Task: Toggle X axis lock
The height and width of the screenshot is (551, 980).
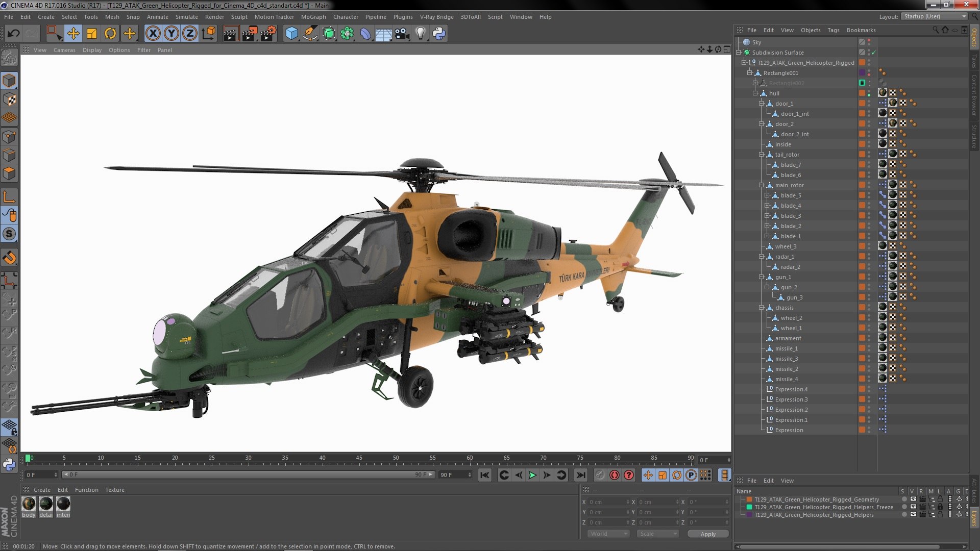Action: pyautogui.click(x=153, y=34)
